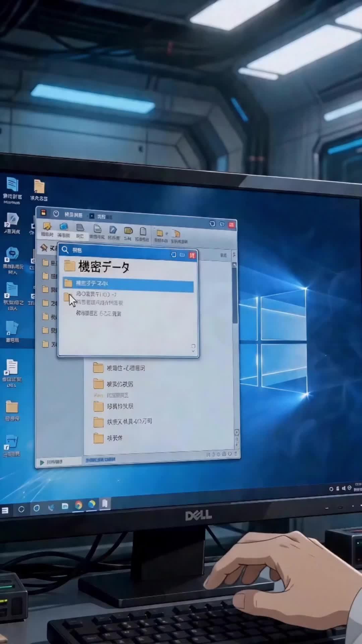This screenshot has width=362, height=644.
Task: Open the yellow-blue round app on taskbar
Action: (x=92, y=504)
